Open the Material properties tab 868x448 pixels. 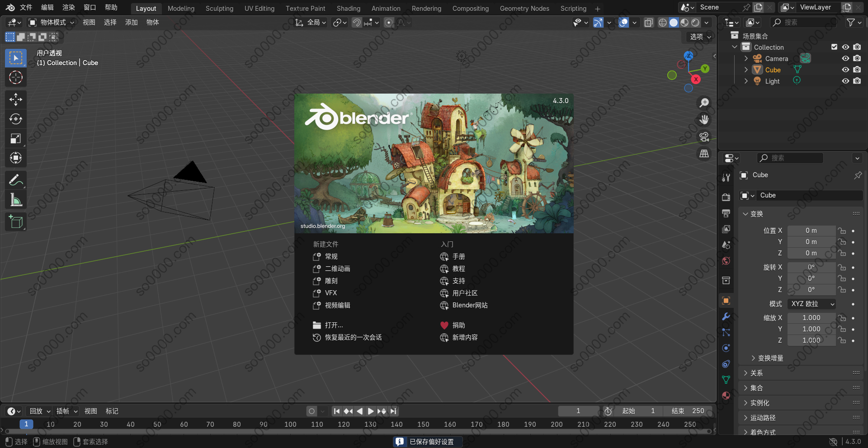coord(726,396)
